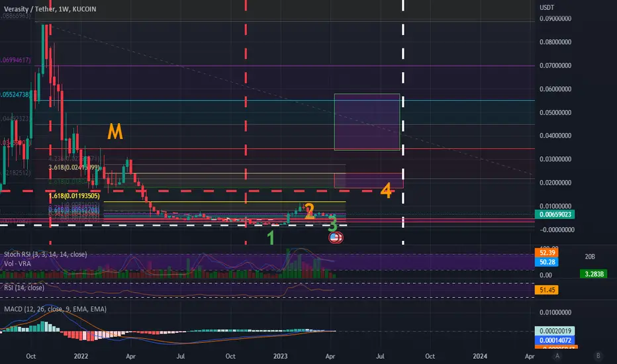Screen dimensions: 617x364
Task: Click the 0.05000000 price axis label
Action: coord(555,113)
